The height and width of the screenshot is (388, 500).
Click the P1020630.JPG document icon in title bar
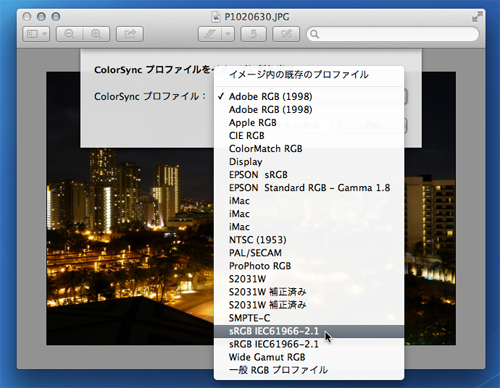click(x=216, y=17)
